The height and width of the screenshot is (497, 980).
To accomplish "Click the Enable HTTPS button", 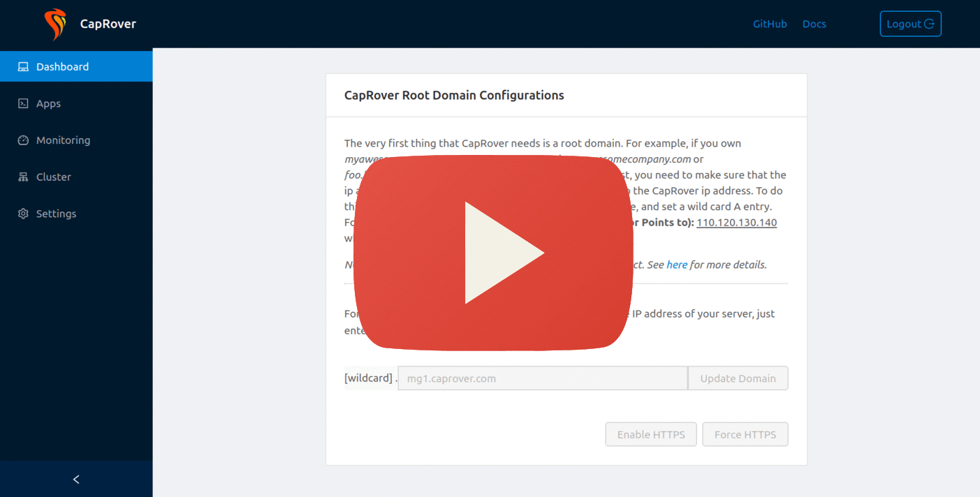I will click(x=651, y=434).
